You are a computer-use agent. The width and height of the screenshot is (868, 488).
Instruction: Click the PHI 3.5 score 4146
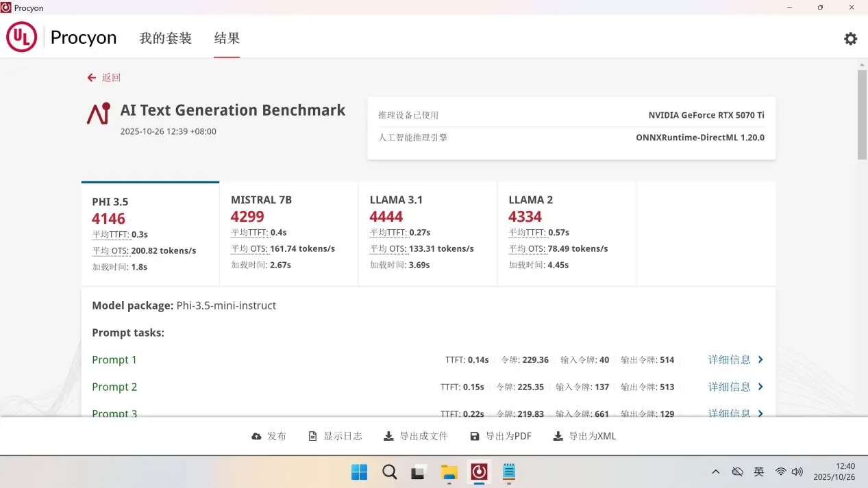point(109,219)
